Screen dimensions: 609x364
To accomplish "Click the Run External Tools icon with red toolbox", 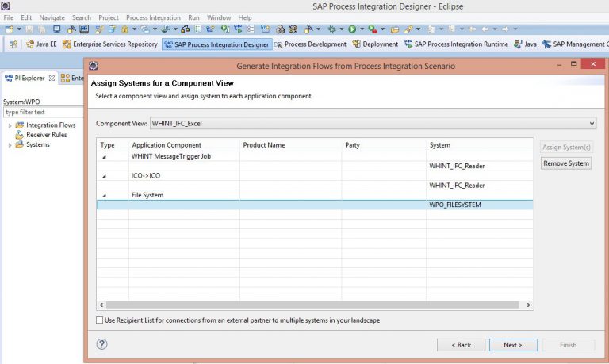I will coord(373,29).
